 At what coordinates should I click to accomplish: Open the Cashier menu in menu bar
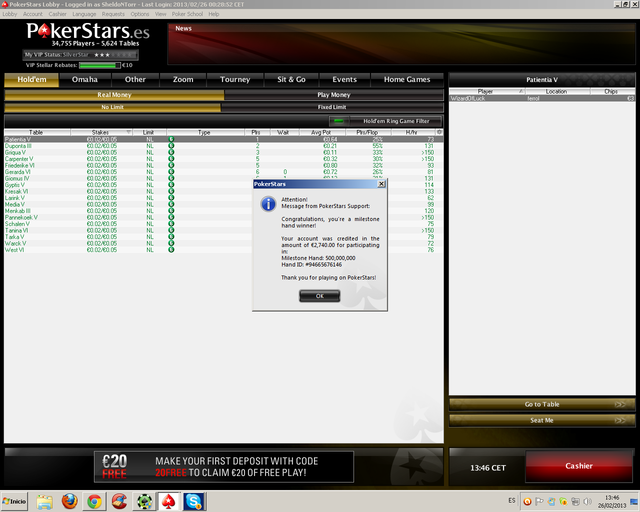click(58, 14)
